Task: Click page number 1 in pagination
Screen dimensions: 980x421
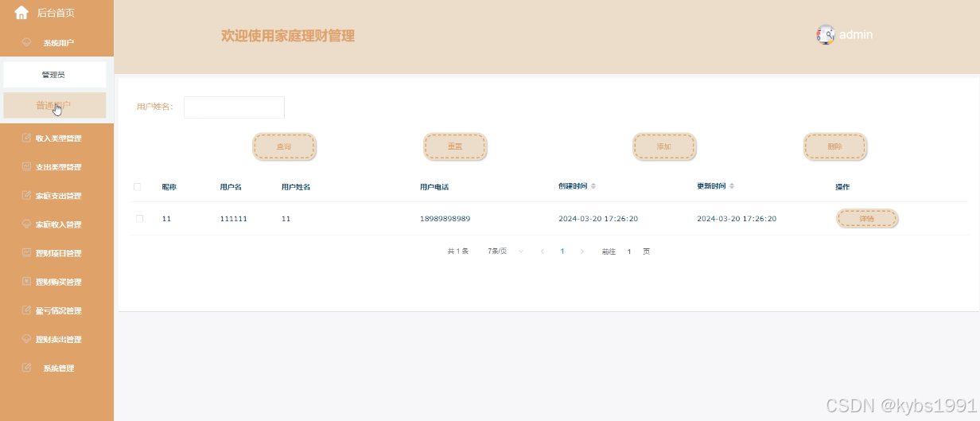Action: tap(562, 251)
